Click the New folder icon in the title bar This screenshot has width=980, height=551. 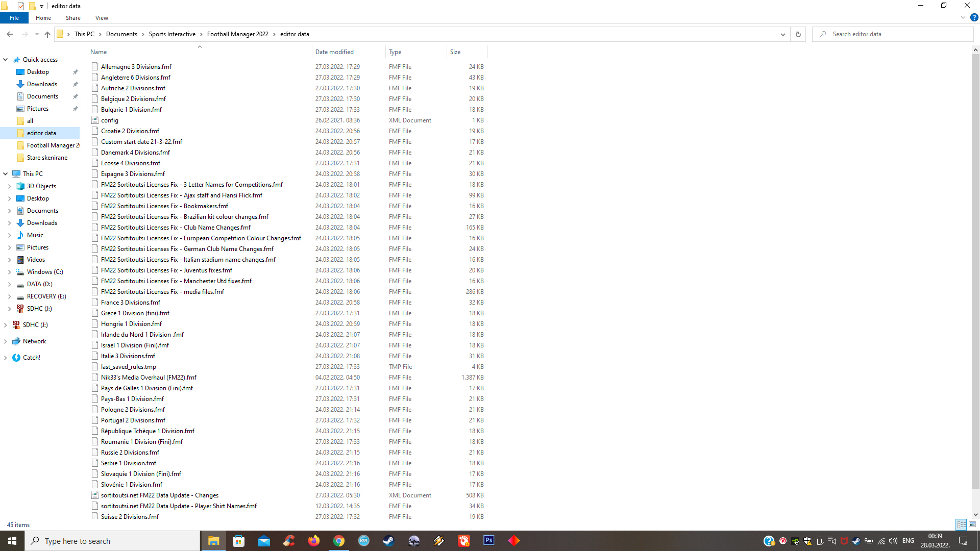(32, 6)
